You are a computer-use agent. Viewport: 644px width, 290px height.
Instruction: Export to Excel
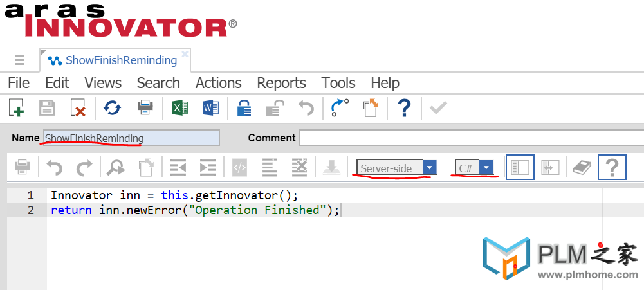(179, 109)
